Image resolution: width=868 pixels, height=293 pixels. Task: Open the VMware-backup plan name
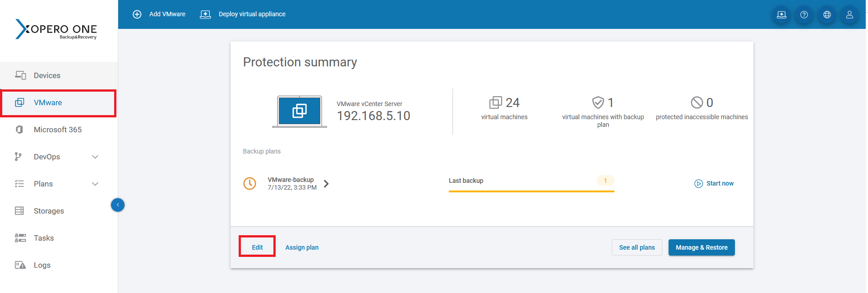tap(291, 180)
